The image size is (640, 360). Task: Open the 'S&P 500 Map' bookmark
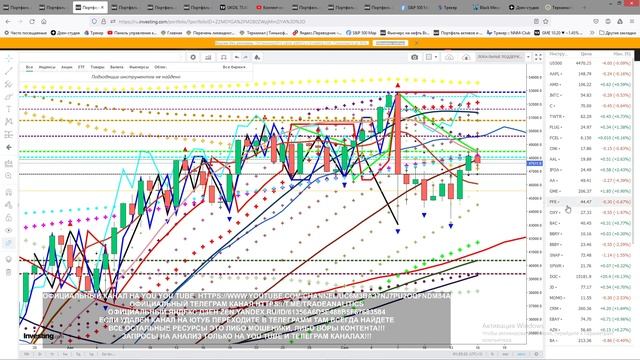361,33
